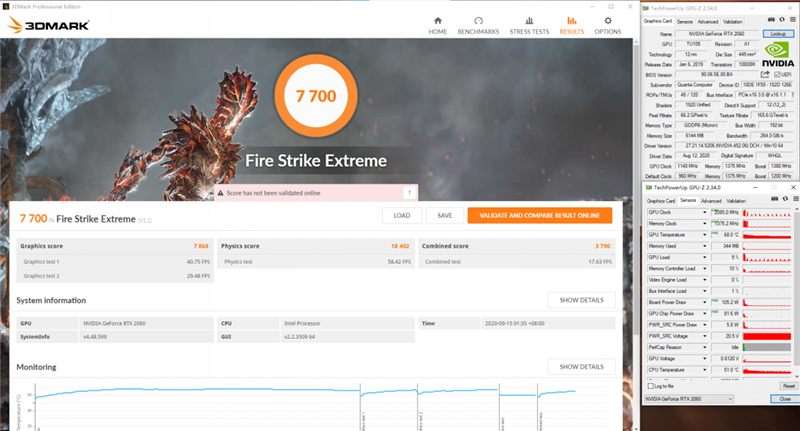Click the 7 700 score circle

(x=316, y=95)
